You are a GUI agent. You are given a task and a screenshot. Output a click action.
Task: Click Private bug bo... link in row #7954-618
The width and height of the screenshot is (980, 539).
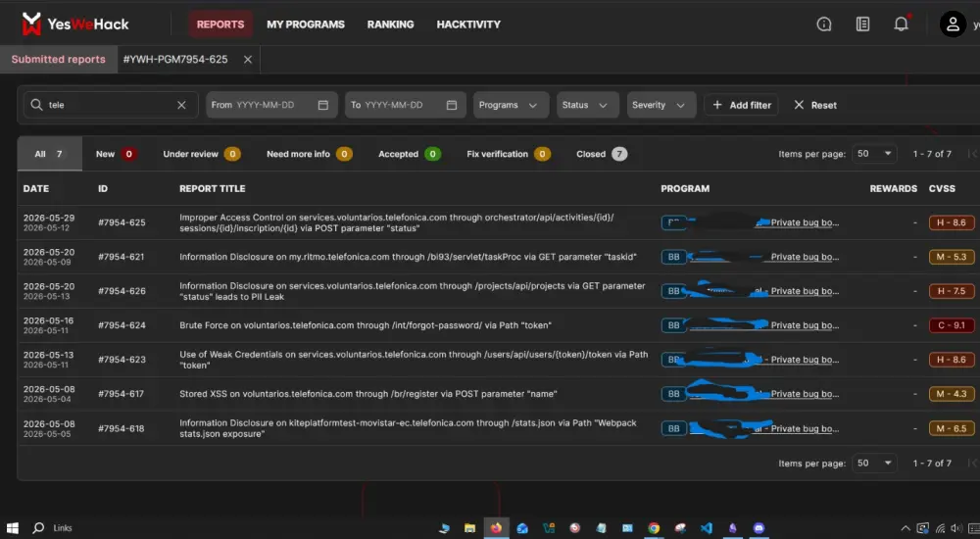click(805, 428)
